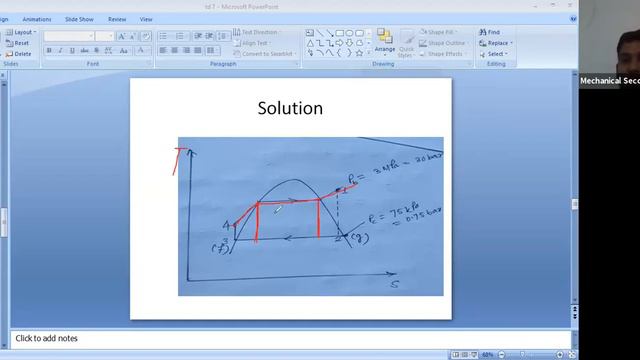Screen dimensions: 640x360
Task: Select the Left Brace shape
Action: [x=340, y=53]
